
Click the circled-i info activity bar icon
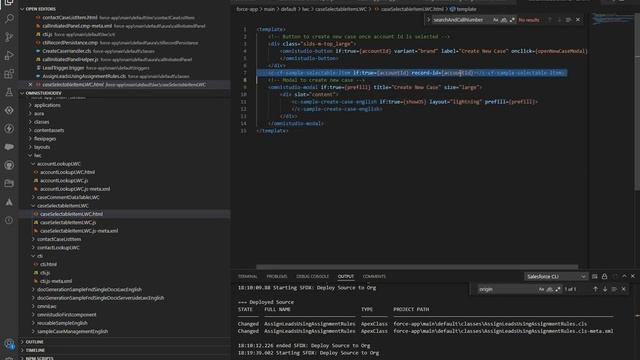point(9,220)
